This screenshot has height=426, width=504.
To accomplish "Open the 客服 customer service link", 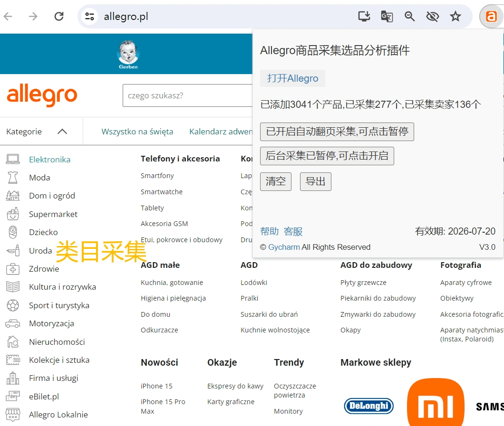I will tap(293, 231).
